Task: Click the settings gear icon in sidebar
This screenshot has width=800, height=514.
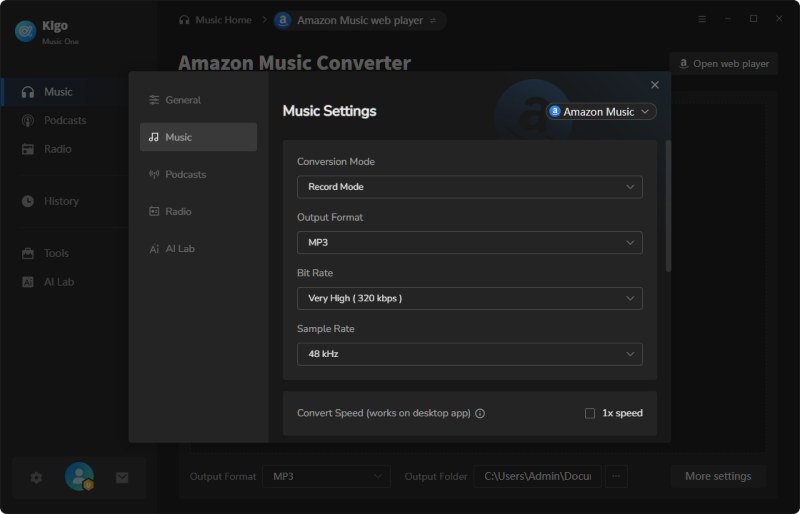Action: click(36, 478)
